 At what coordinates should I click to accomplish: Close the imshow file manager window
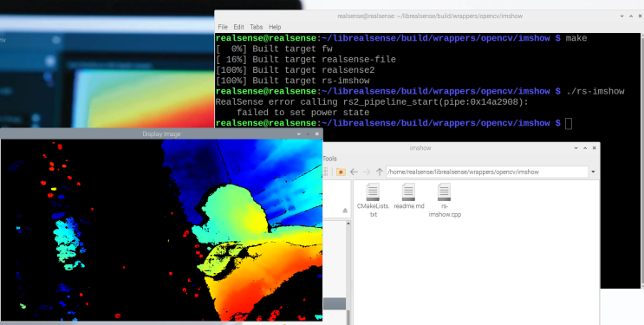(x=595, y=148)
